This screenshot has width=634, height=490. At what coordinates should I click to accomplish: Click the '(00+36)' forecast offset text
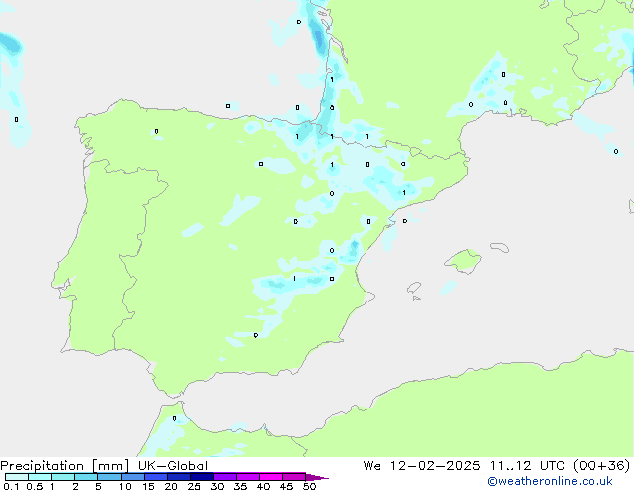point(602,465)
